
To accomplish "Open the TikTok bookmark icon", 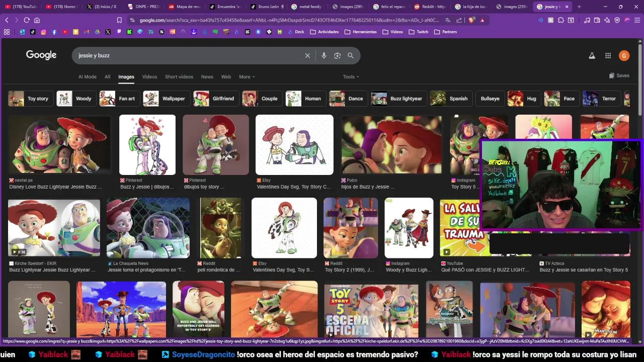I will pyautogui.click(x=33, y=32).
